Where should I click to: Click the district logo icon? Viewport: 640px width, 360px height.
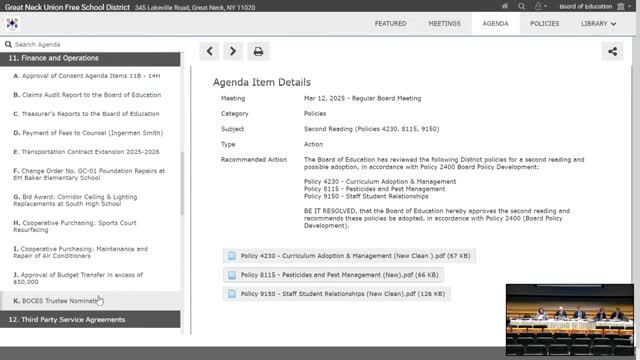[12, 24]
